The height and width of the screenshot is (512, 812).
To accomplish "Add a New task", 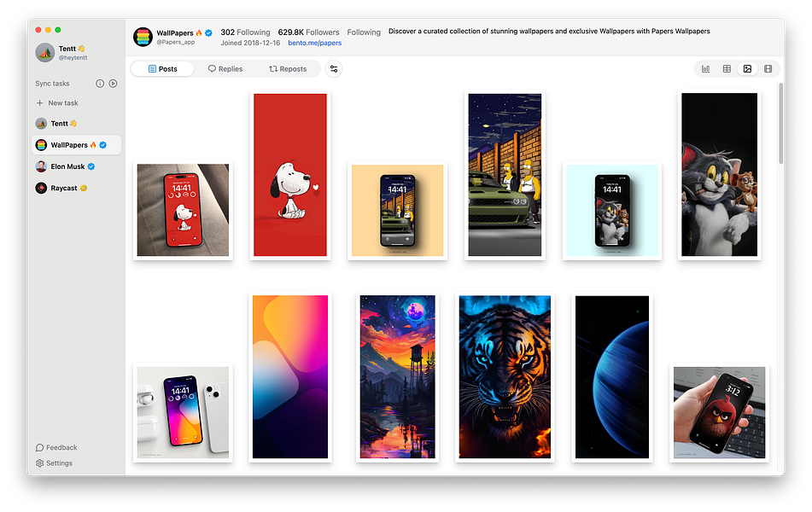I will (57, 103).
